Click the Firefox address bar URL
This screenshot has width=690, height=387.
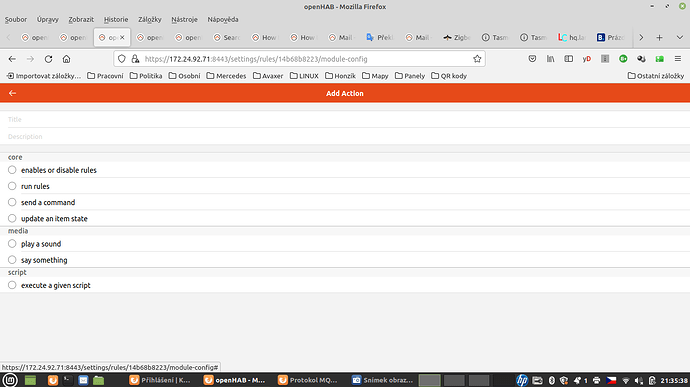point(256,59)
